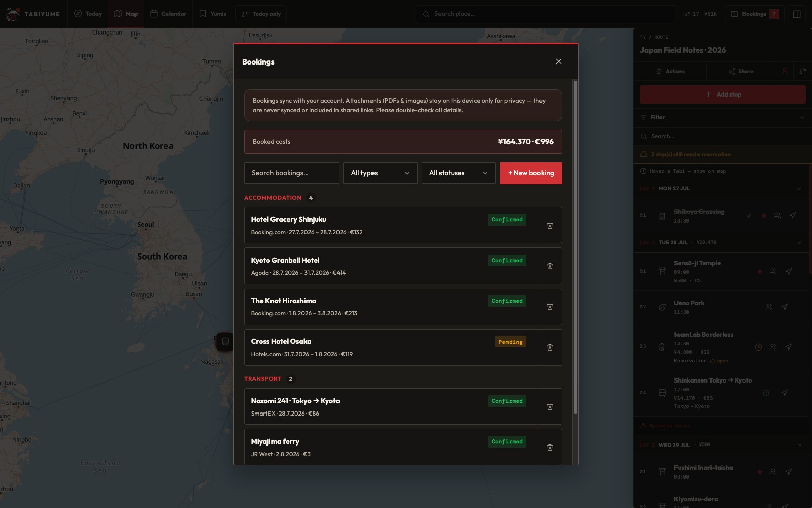Delete the Hotel Gracery Shinjuku booking
The height and width of the screenshot is (508, 812).
tap(550, 225)
